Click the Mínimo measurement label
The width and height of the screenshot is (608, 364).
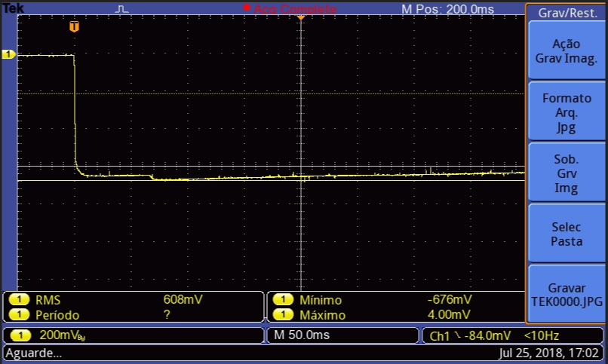click(x=321, y=300)
